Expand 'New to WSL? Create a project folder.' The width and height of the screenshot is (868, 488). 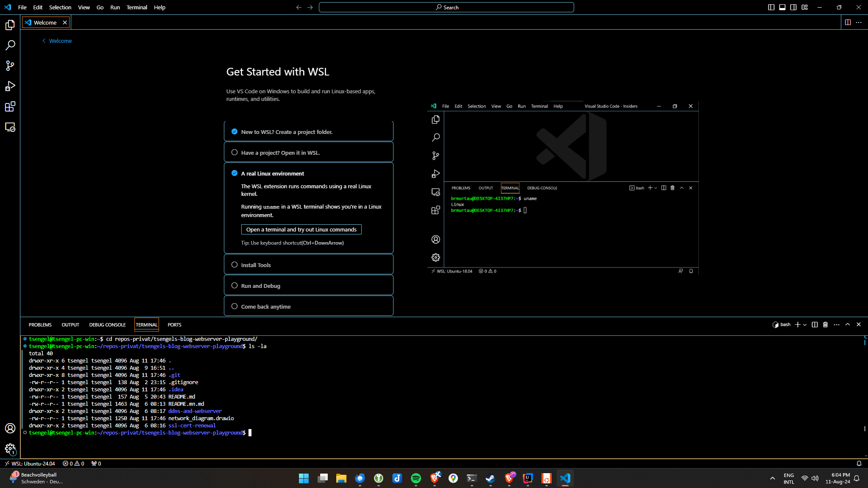pyautogui.click(x=309, y=131)
